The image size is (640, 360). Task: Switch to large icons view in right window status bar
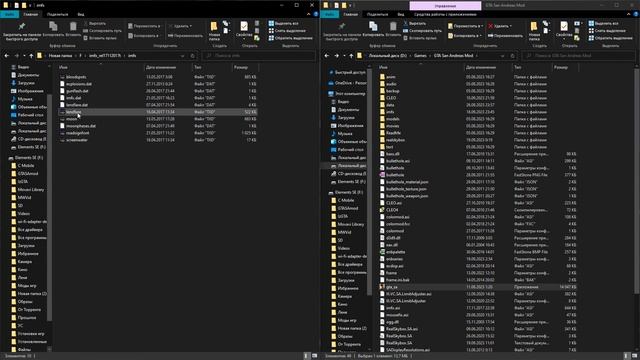(x=635, y=356)
